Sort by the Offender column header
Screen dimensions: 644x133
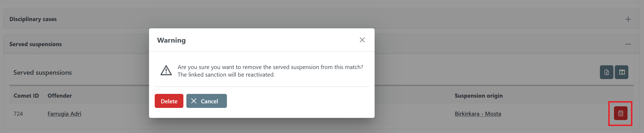pyautogui.click(x=60, y=96)
